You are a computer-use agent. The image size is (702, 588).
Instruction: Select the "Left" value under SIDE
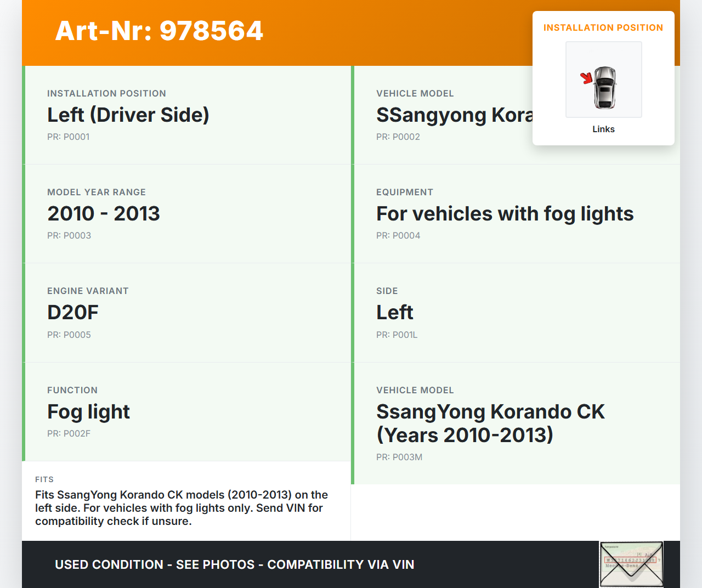(x=395, y=312)
